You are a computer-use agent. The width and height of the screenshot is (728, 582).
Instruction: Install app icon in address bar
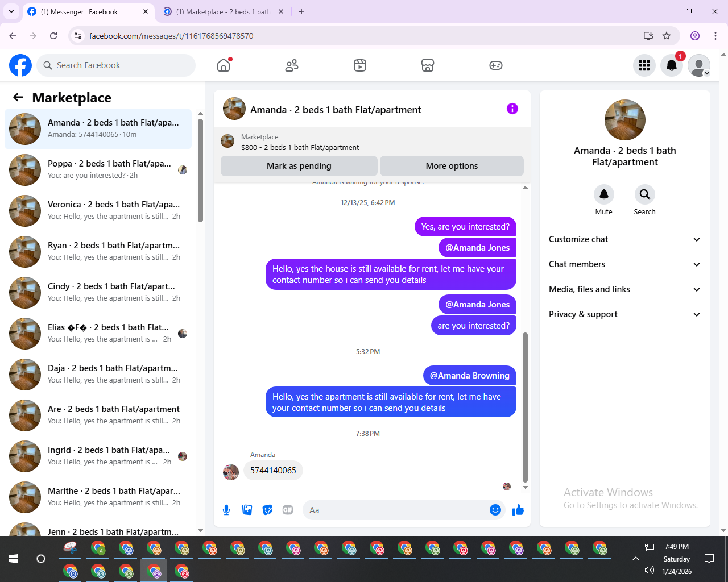click(648, 36)
